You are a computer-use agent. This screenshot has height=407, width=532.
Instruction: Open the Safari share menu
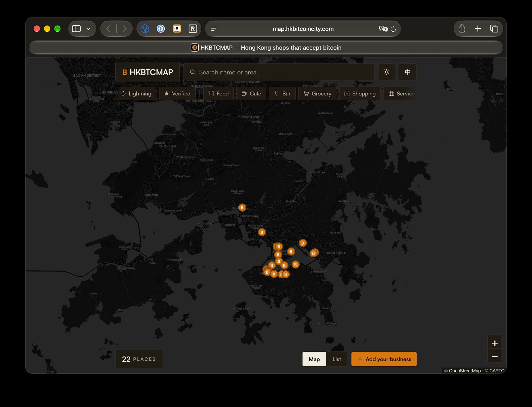click(462, 28)
